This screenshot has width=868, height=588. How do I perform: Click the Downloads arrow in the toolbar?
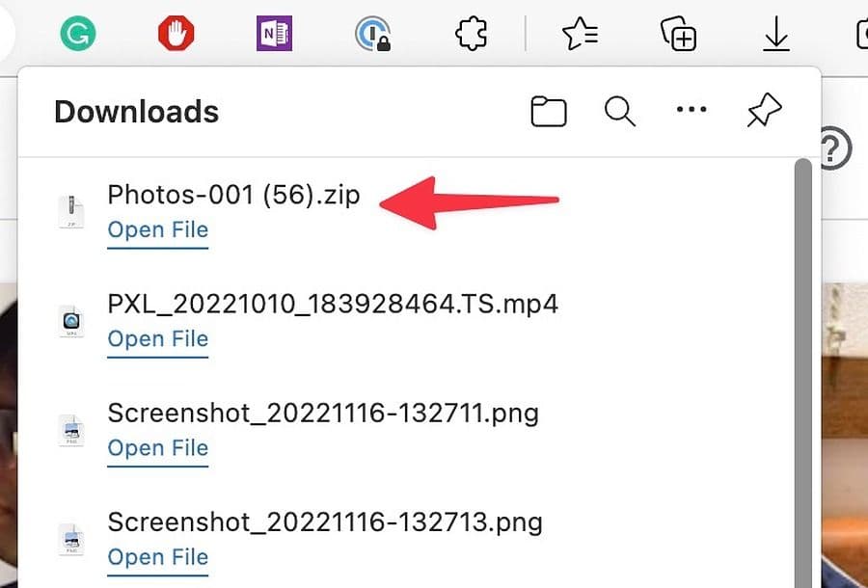tap(775, 32)
